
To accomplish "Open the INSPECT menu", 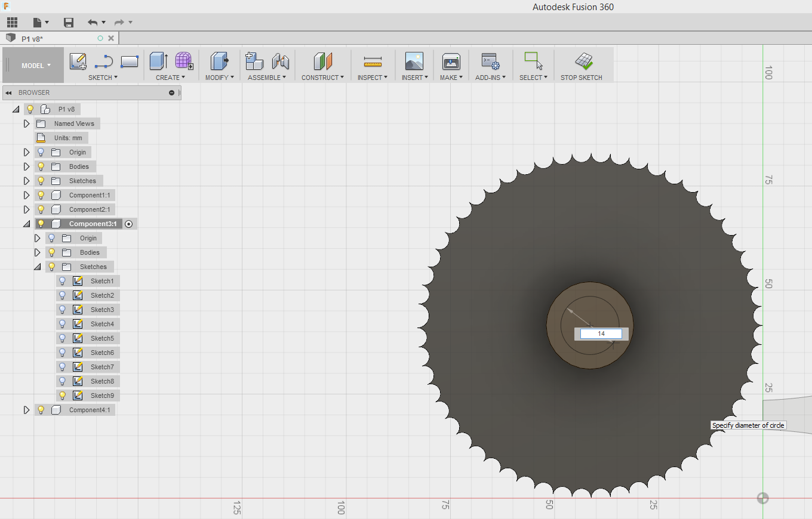I will pyautogui.click(x=373, y=78).
